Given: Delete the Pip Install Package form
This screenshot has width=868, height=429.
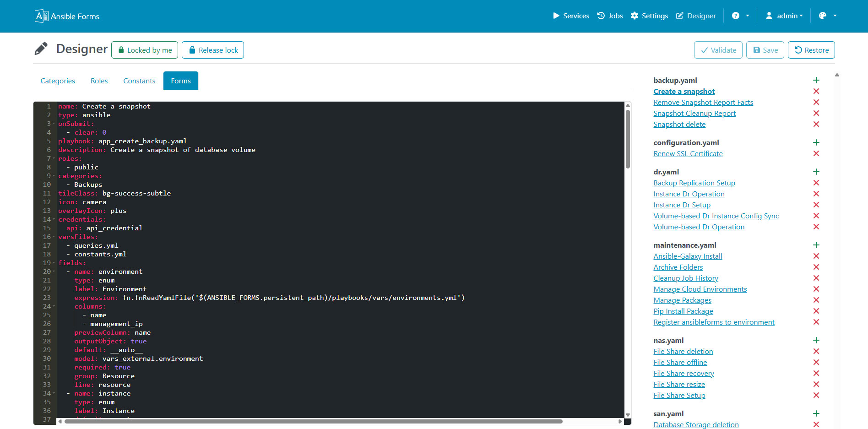Looking at the screenshot, I should [816, 311].
